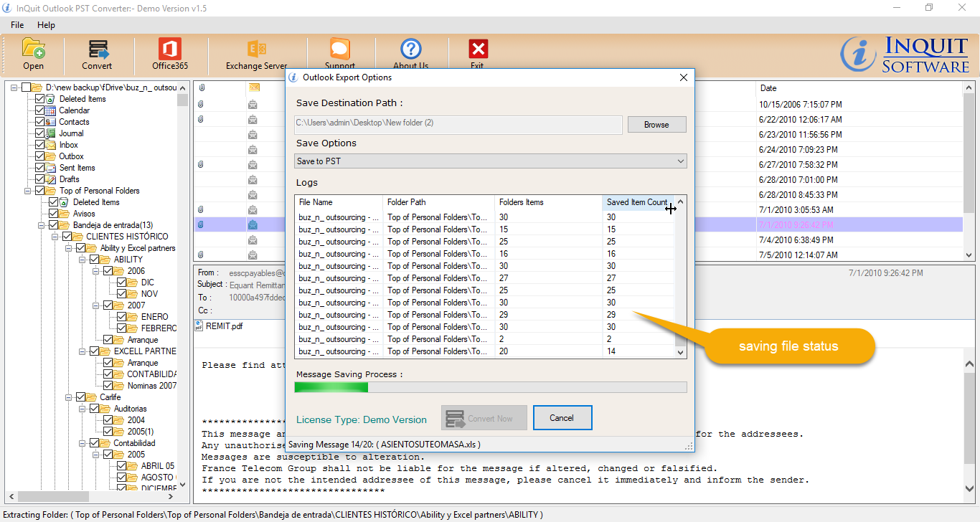Open the Help menu

point(46,25)
